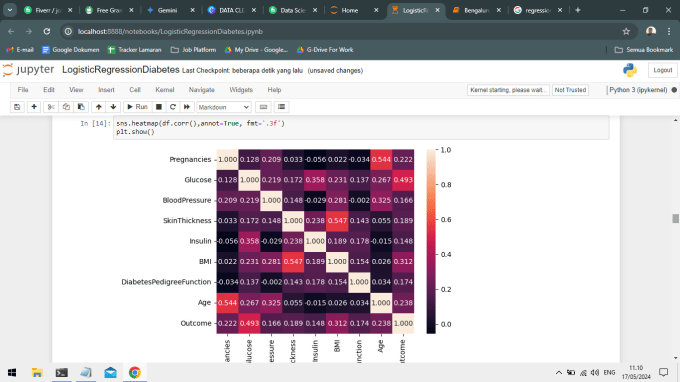Image resolution: width=680 pixels, height=382 pixels.
Task: Open the Insert menu
Action: [x=106, y=90]
